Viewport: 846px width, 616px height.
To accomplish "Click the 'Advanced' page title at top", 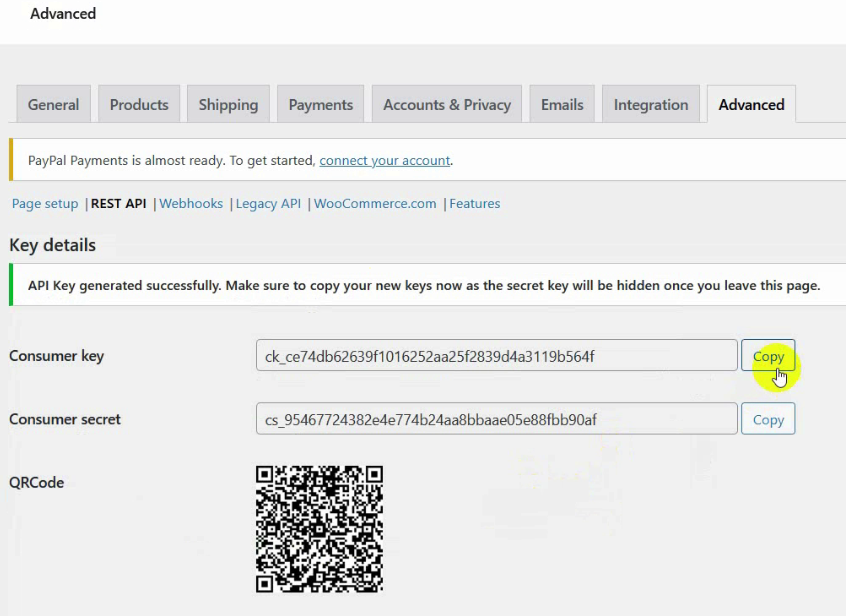I will [63, 13].
